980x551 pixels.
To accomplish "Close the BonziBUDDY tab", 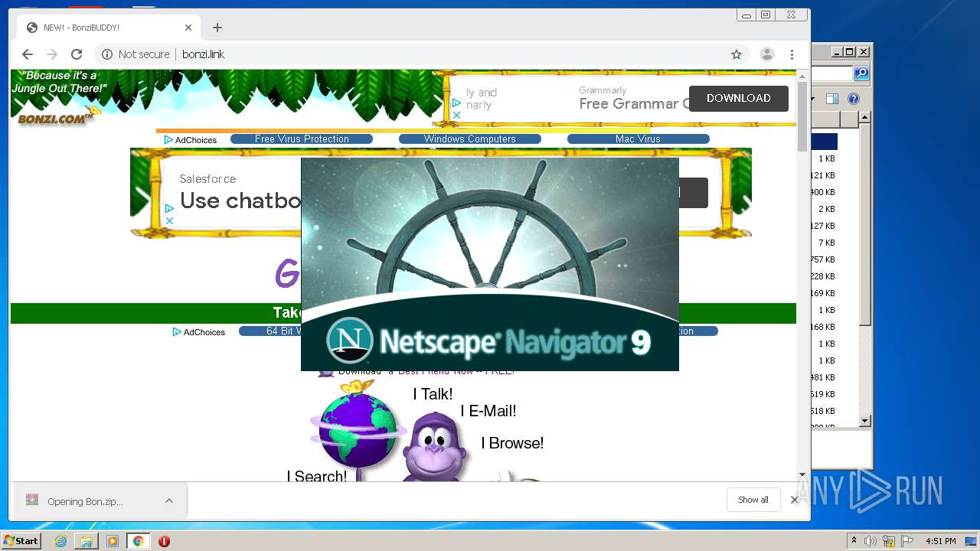I will click(x=188, y=28).
